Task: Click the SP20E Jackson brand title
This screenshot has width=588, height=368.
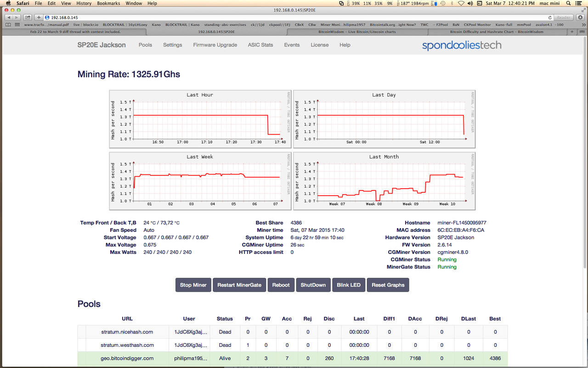Action: (102, 45)
